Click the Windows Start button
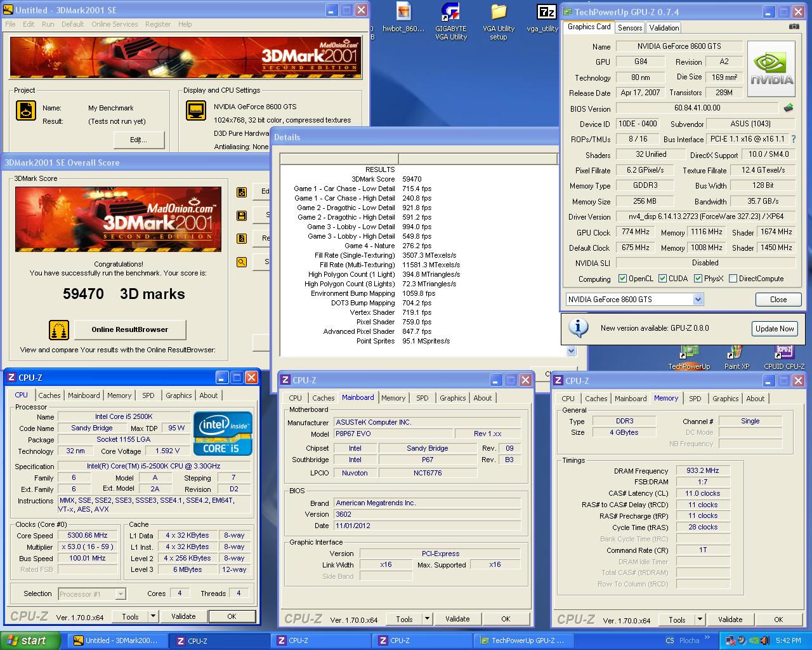Screen dimensions: 812x650 coord(30,640)
